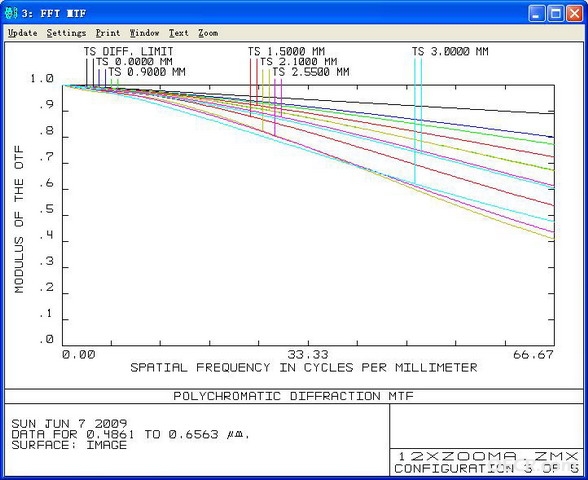The image size is (588, 480).
Task: Open the Print menu
Action: pos(108,33)
